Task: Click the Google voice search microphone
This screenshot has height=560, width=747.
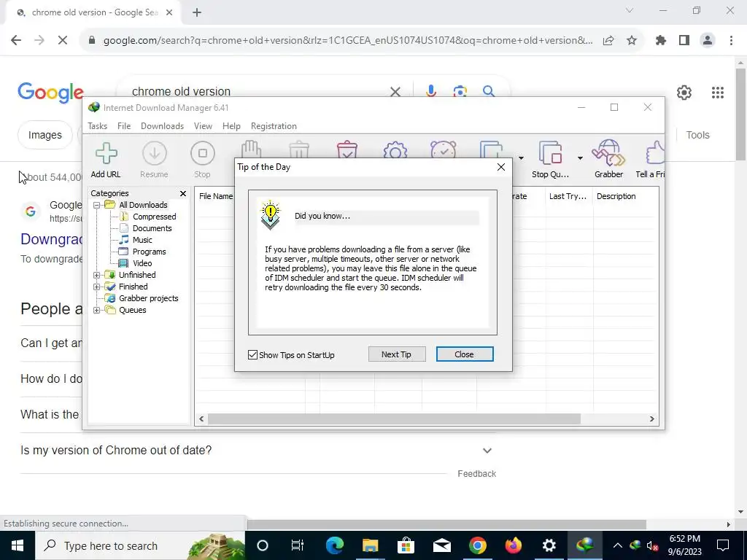Action: pos(430,90)
